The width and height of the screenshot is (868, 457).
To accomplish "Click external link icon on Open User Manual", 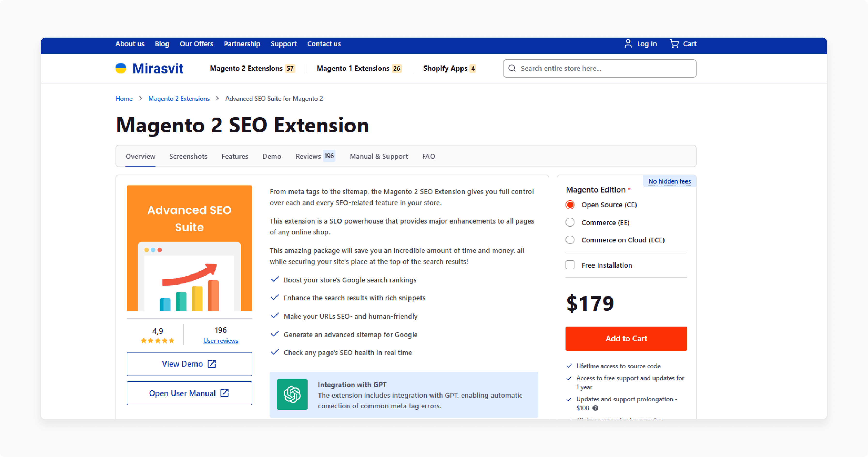I will click(x=225, y=393).
